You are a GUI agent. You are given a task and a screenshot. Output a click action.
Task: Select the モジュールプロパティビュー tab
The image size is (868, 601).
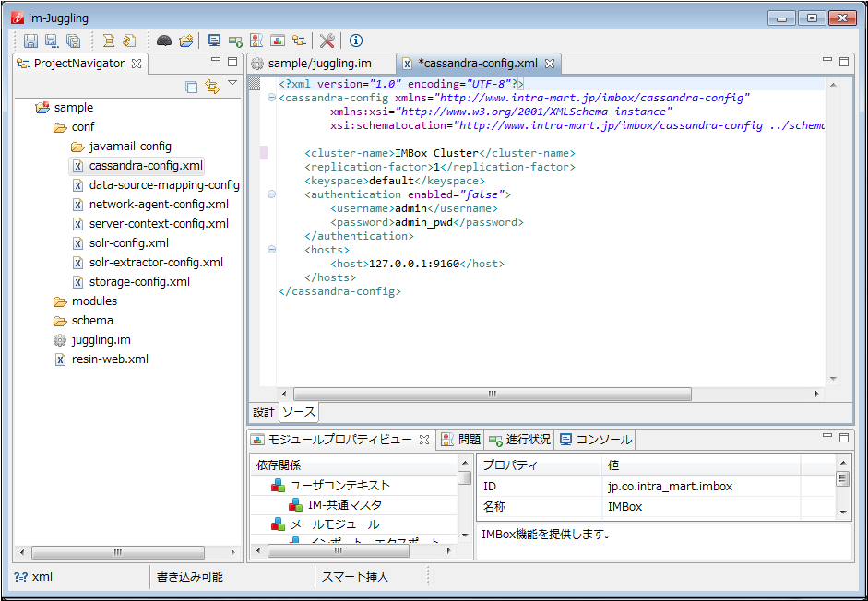pyautogui.click(x=339, y=440)
